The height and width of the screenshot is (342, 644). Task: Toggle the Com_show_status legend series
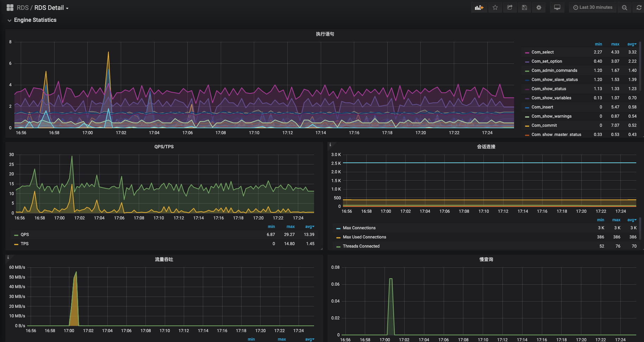pyautogui.click(x=549, y=89)
